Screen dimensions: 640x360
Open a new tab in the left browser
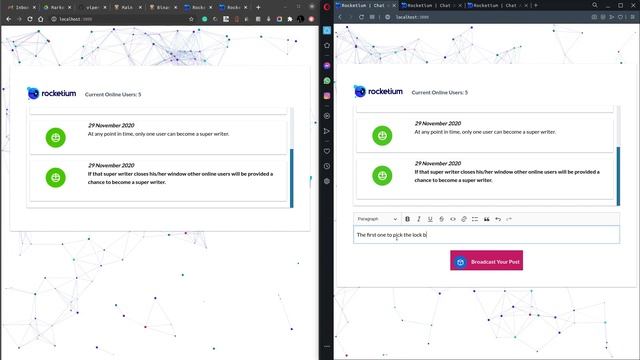click(258, 7)
